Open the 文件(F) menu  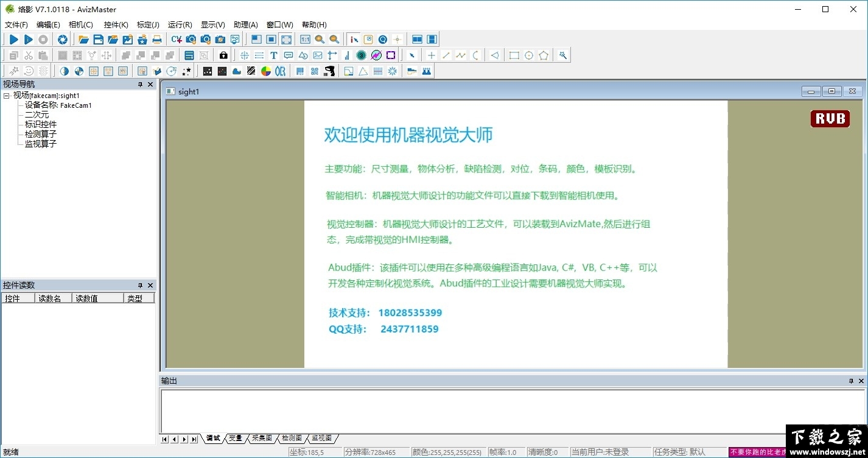[x=16, y=25]
